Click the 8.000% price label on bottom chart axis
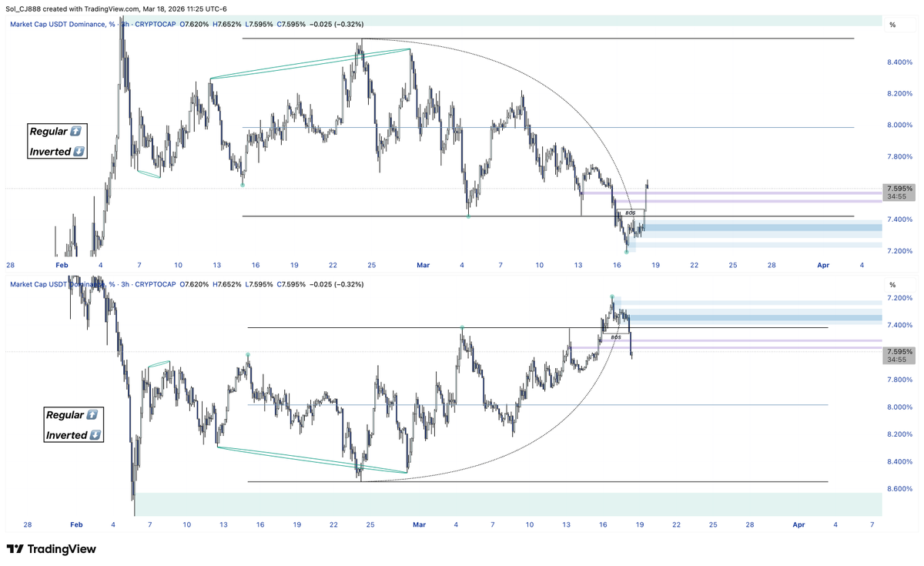This screenshot has height=566, width=924. point(900,407)
